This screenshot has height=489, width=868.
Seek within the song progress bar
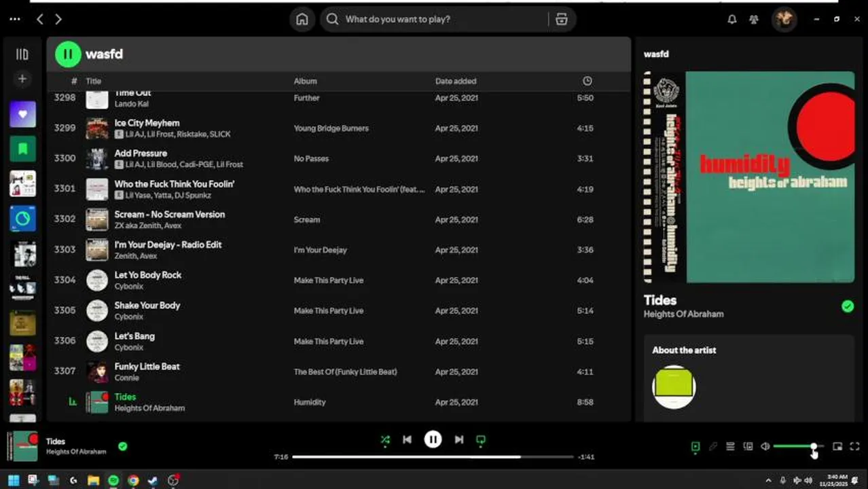coord(433,457)
